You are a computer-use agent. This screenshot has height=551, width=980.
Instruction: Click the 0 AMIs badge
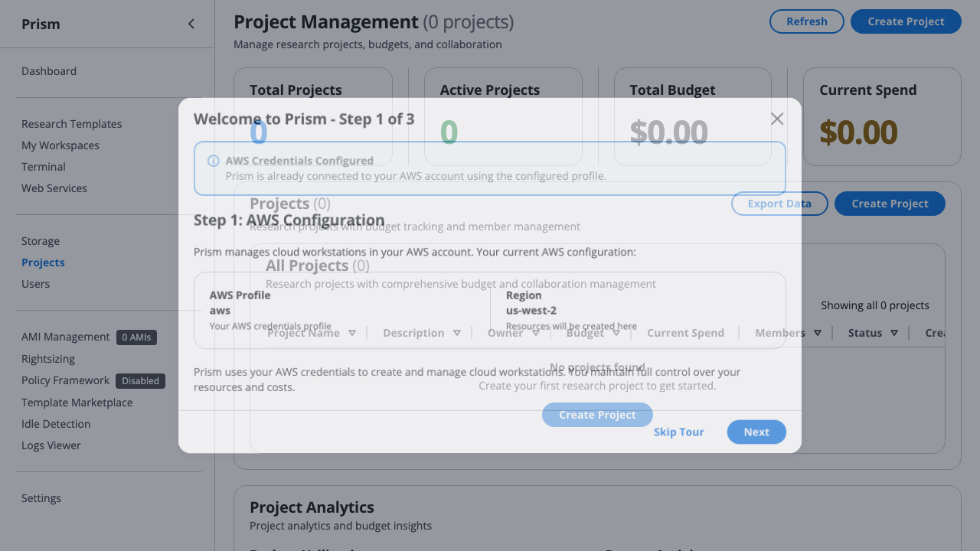pyautogui.click(x=136, y=337)
